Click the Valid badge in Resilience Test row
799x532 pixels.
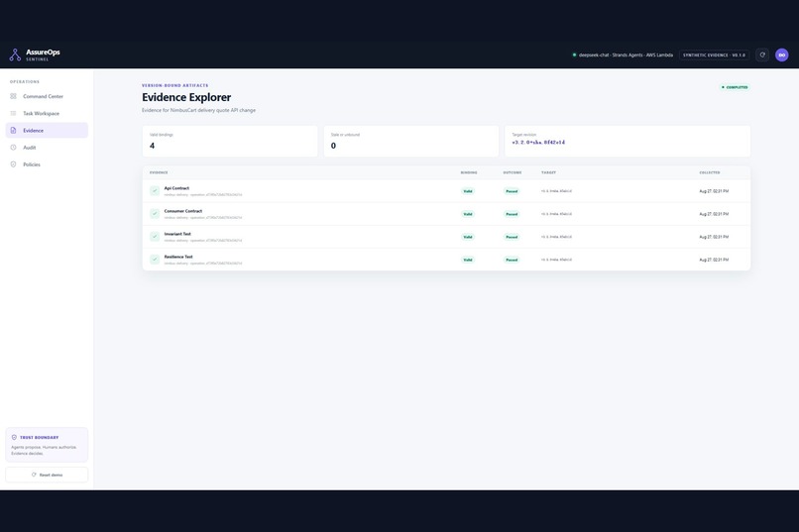[x=467, y=261]
